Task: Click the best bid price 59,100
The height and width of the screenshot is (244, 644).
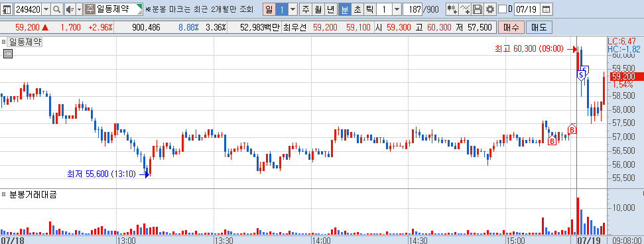Action: click(358, 28)
